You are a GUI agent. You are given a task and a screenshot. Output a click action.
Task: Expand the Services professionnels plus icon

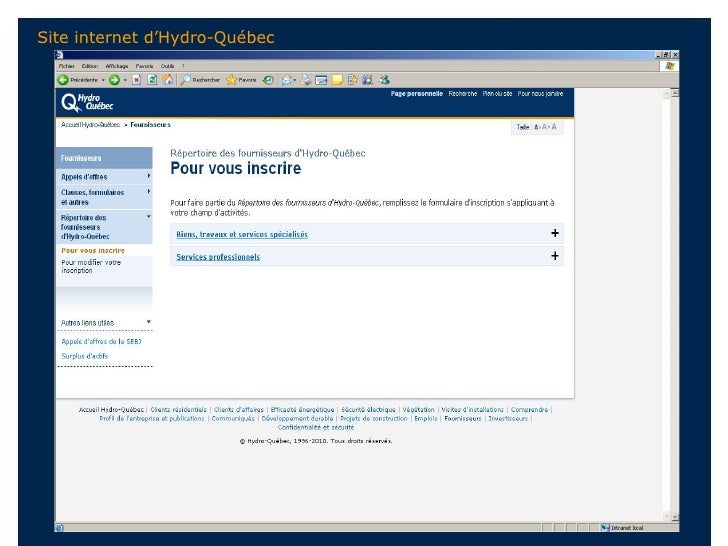(x=554, y=256)
